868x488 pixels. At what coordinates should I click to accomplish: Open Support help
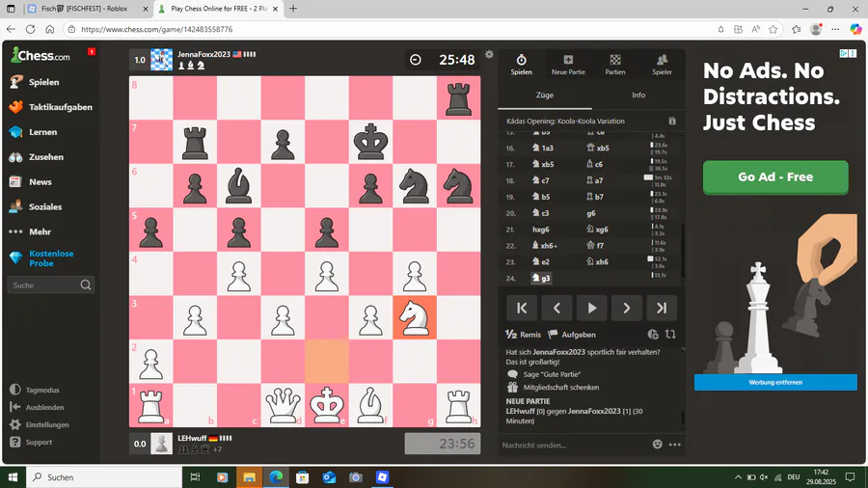coord(31,442)
